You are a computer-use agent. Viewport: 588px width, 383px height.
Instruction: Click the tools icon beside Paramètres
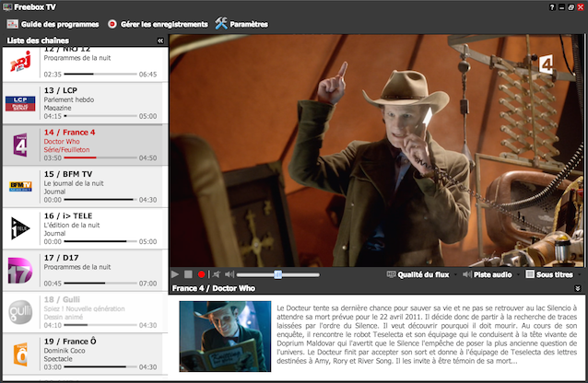(221, 24)
